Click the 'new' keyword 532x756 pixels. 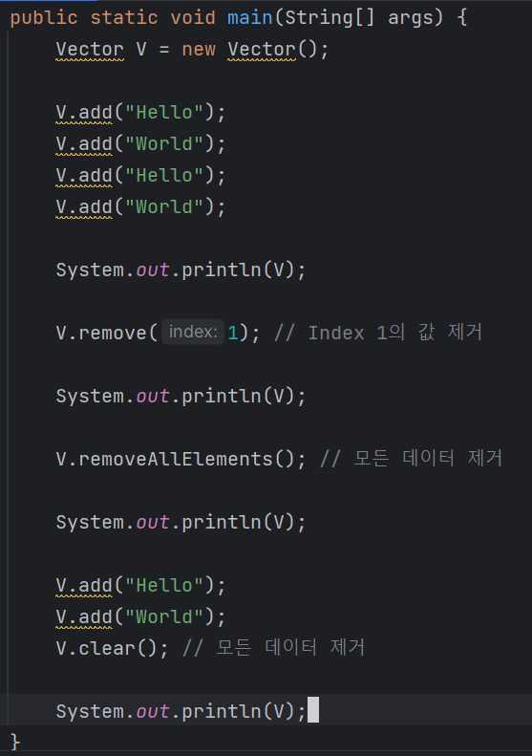click(x=199, y=49)
